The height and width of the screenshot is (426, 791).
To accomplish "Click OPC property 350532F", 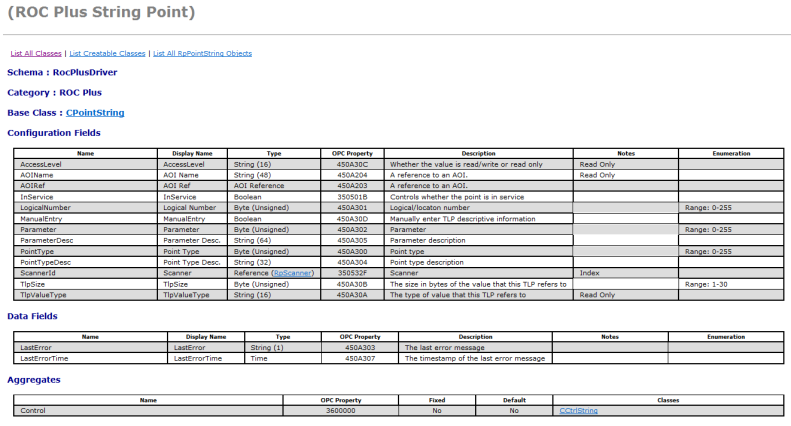I will [352, 273].
